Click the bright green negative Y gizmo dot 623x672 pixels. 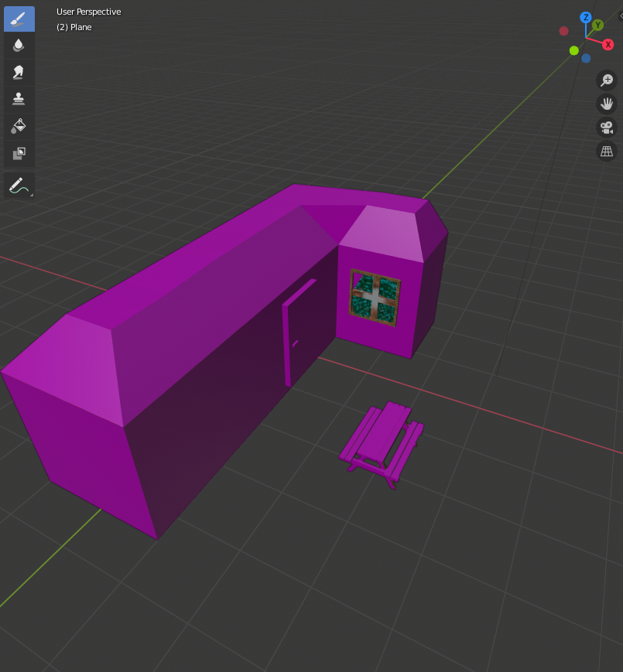(574, 50)
